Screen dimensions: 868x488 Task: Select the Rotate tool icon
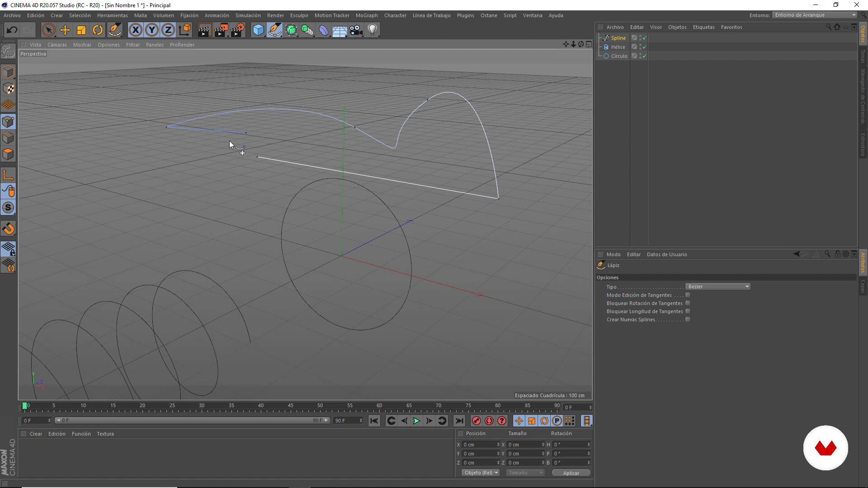(97, 30)
